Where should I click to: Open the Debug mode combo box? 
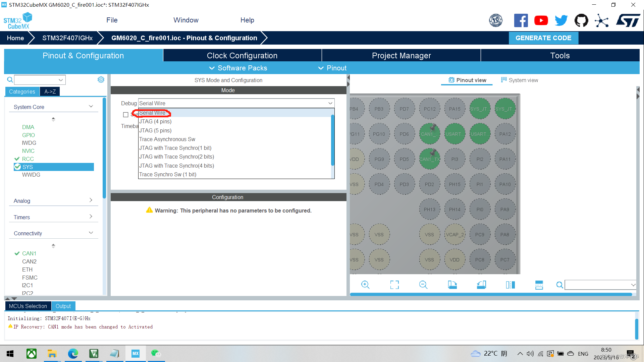pos(236,103)
